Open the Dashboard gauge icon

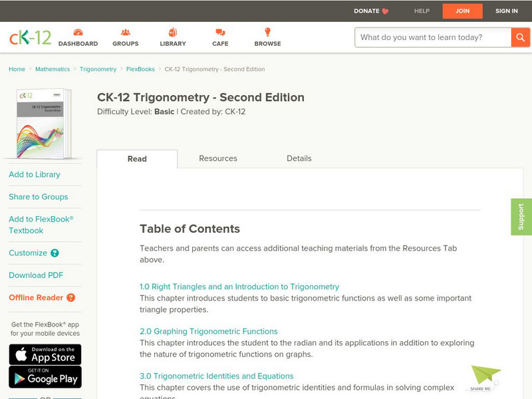coord(78,32)
